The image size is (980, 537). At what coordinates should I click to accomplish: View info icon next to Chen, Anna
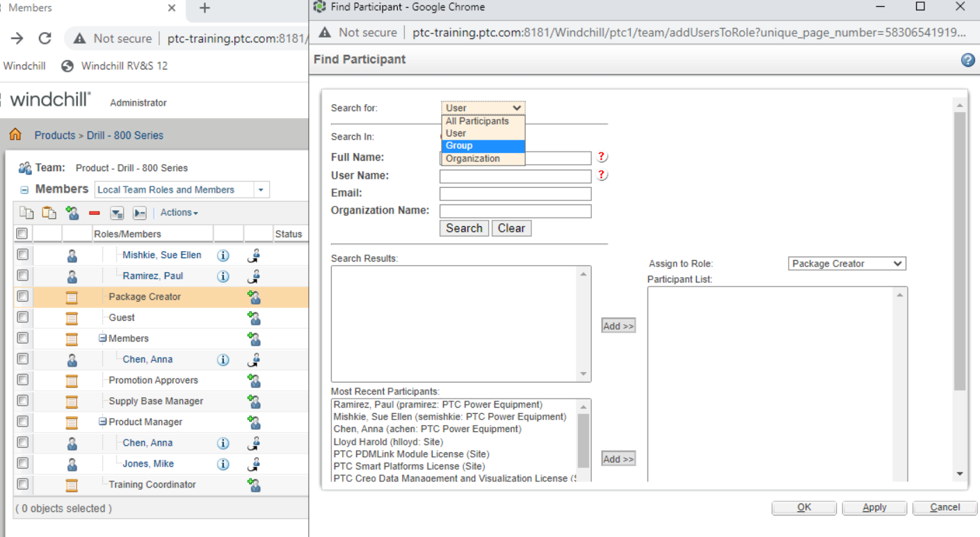[x=223, y=360]
